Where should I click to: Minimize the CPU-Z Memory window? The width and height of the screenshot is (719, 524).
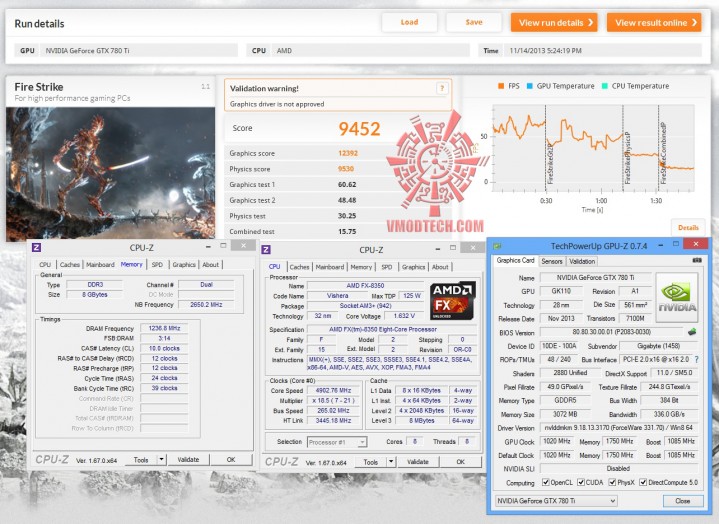click(x=208, y=247)
